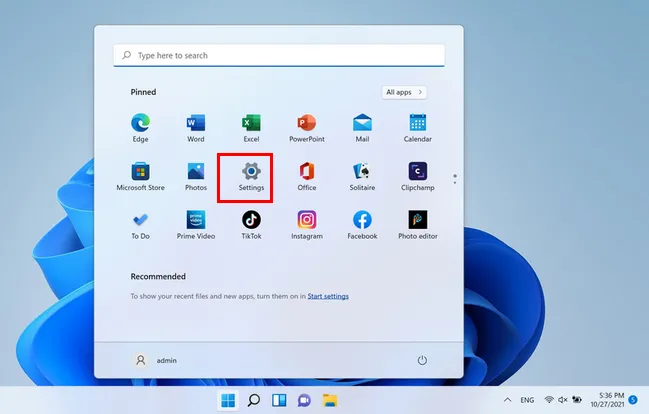Open the clock showing 5:36 PM
Viewport: 649px width, 414px height.
pos(607,400)
